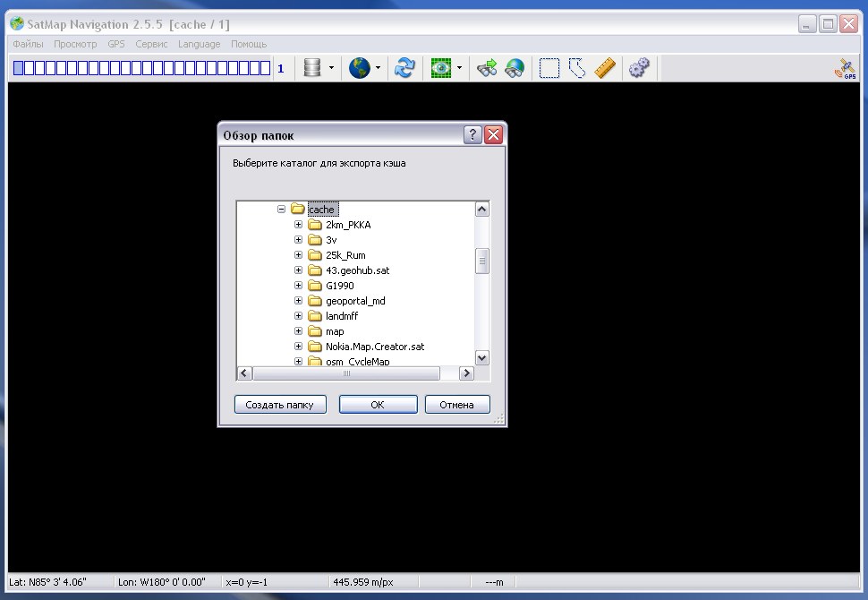Confirm with the OK button
Screen dimensions: 868x600
(379, 405)
